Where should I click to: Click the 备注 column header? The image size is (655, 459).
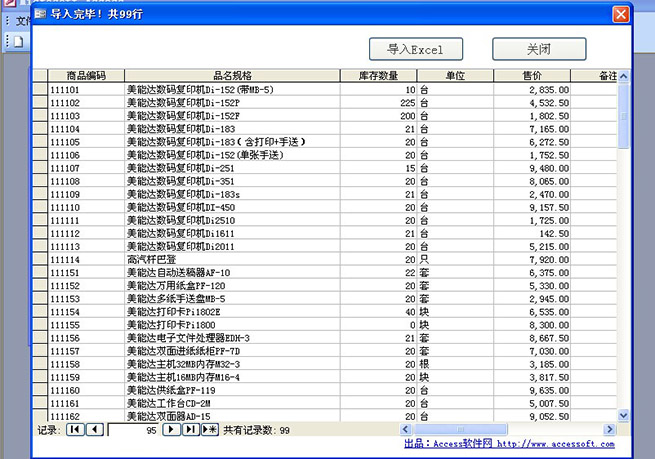point(594,76)
